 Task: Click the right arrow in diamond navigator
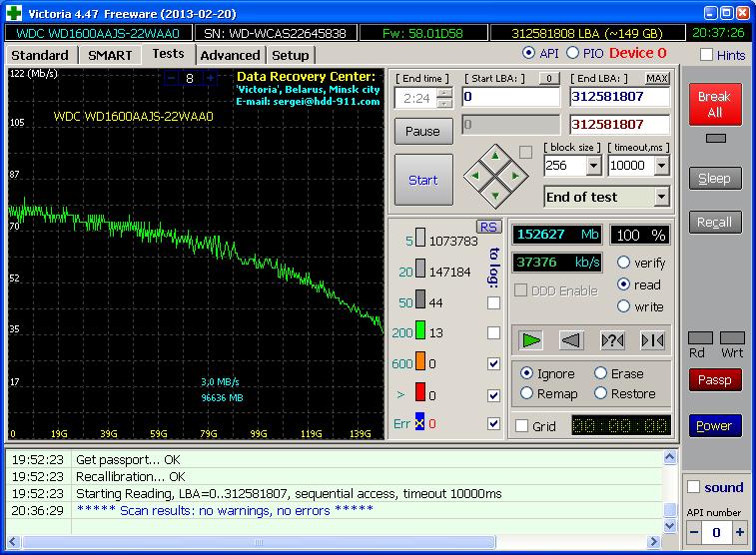point(515,176)
